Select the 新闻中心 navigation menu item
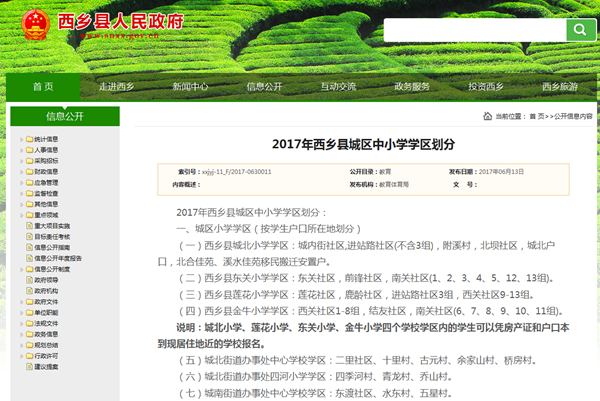The width and height of the screenshot is (600, 401). click(x=190, y=87)
